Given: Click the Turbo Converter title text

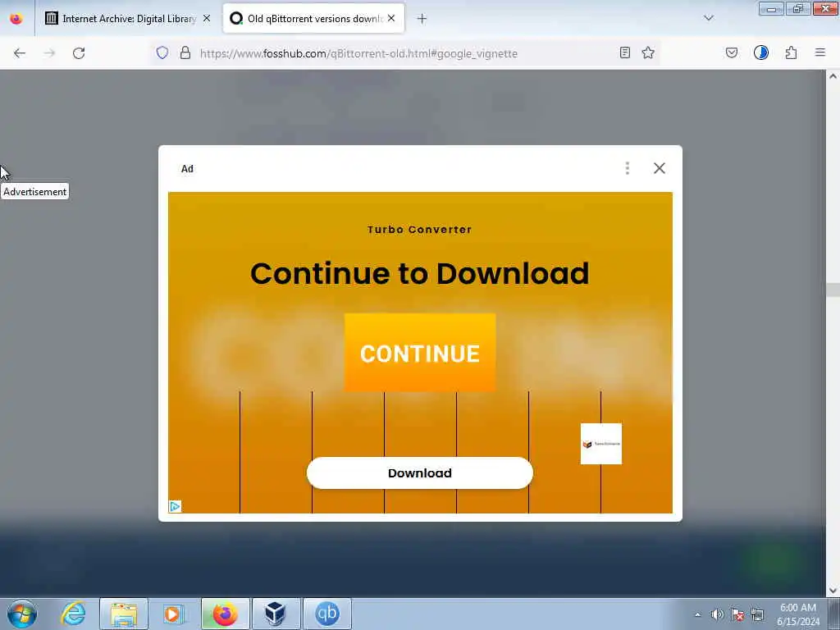Looking at the screenshot, I should [x=420, y=230].
